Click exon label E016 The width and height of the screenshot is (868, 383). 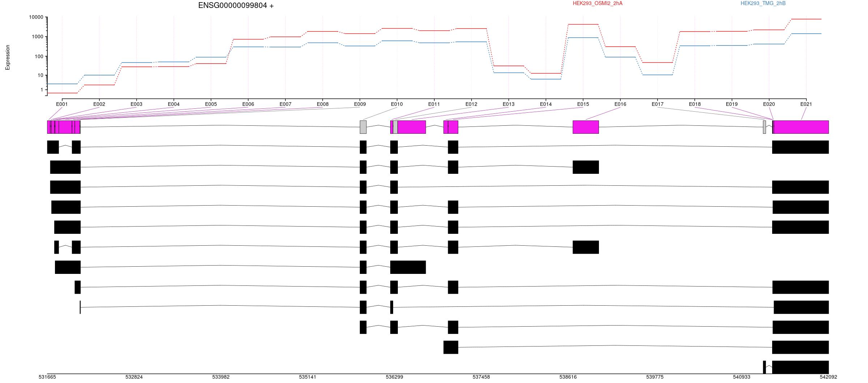click(620, 104)
